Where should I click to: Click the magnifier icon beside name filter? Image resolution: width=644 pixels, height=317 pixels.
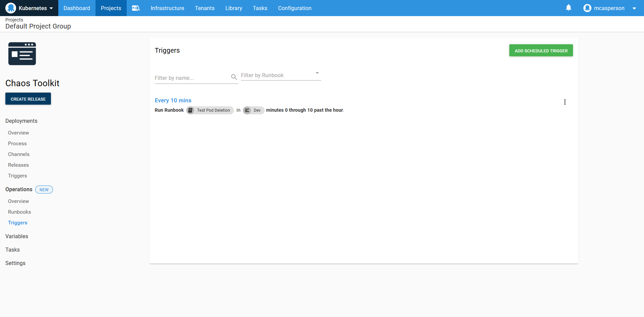(234, 77)
